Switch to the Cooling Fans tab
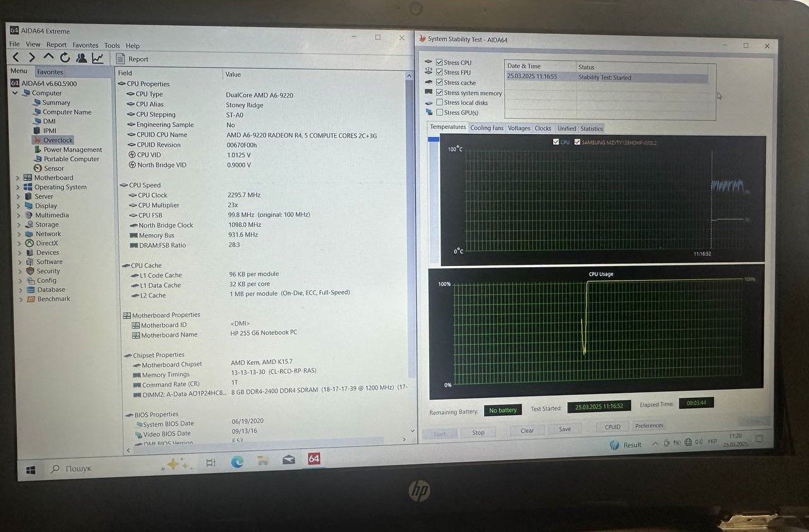Viewport: 809px width, 532px height. (x=487, y=128)
